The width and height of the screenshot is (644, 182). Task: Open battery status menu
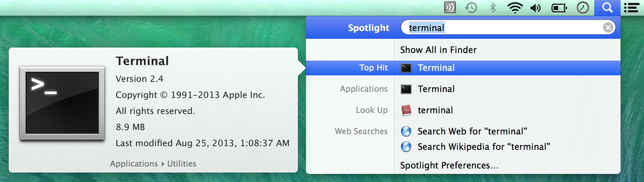pyautogui.click(x=559, y=8)
